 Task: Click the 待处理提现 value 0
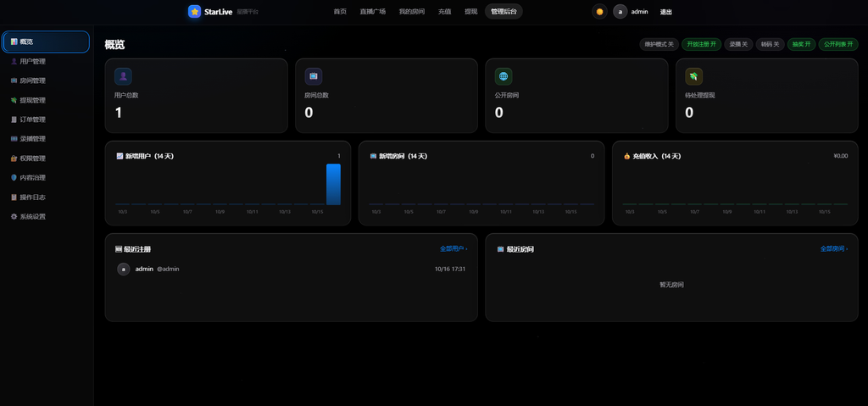[689, 113]
